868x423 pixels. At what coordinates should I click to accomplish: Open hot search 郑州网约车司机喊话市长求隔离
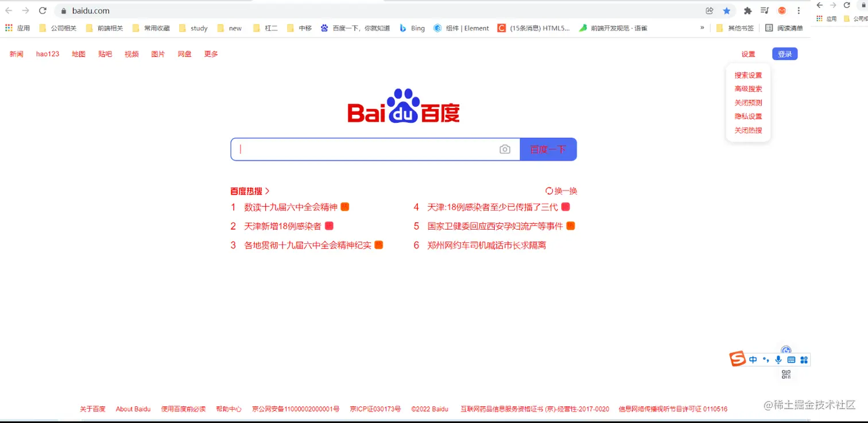(x=487, y=245)
